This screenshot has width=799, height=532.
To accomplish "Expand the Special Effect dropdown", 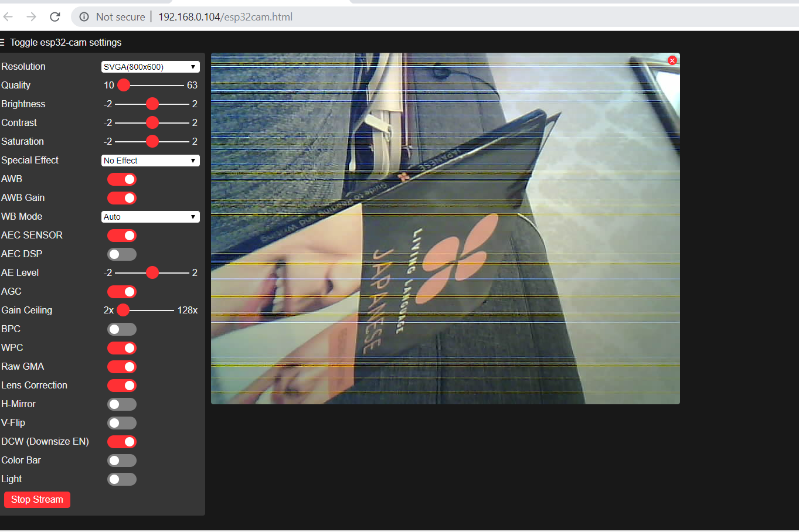I will point(150,161).
